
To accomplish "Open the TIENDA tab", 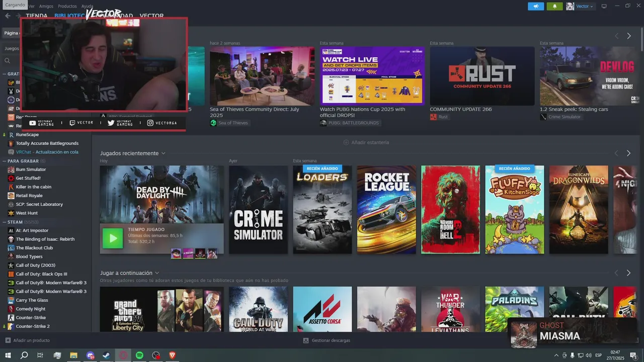I will 36,16.
